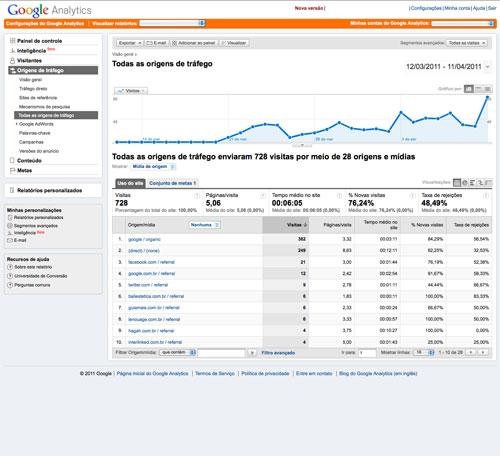Click help icon for Taxa de rejeições

(x=486, y=196)
